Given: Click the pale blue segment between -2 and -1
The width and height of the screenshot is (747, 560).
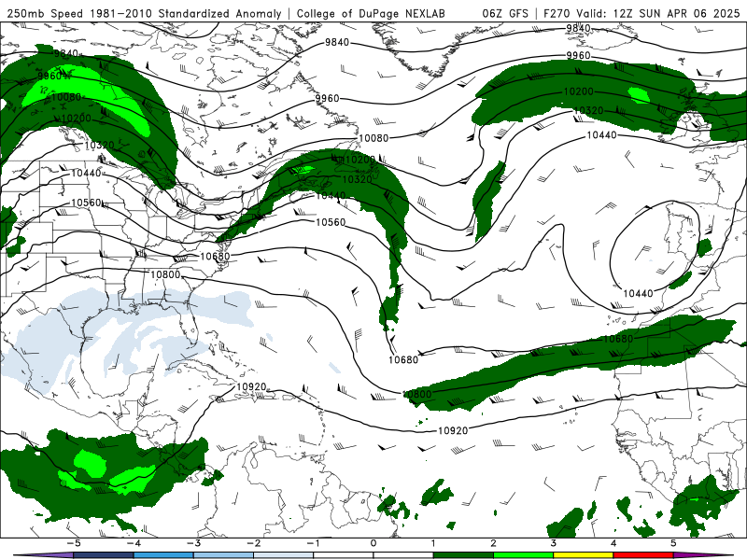Looking at the screenshot, I should click(x=284, y=555).
